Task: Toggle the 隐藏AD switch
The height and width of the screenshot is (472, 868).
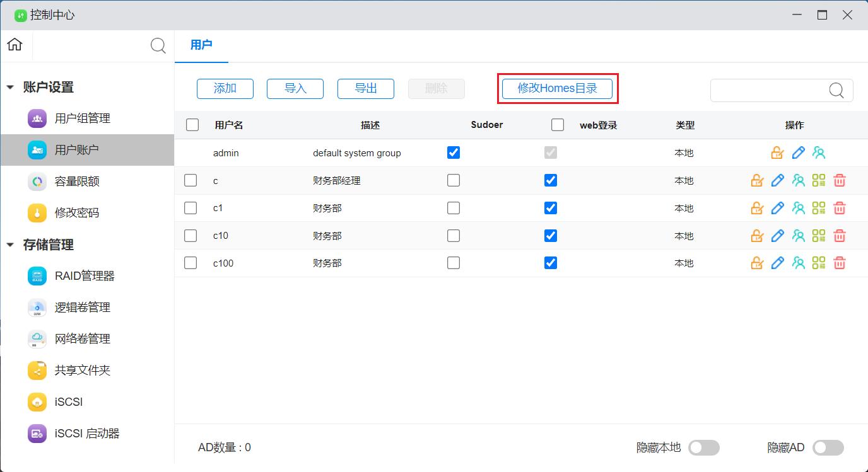Action: [x=828, y=447]
